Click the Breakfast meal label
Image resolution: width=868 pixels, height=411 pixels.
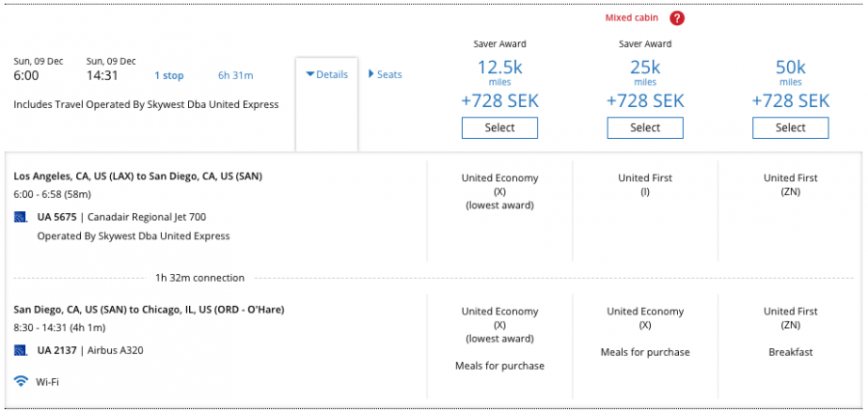791,352
